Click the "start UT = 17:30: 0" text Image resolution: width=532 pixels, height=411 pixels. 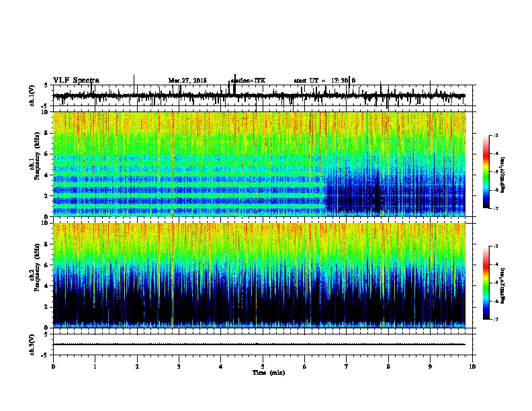pos(324,81)
